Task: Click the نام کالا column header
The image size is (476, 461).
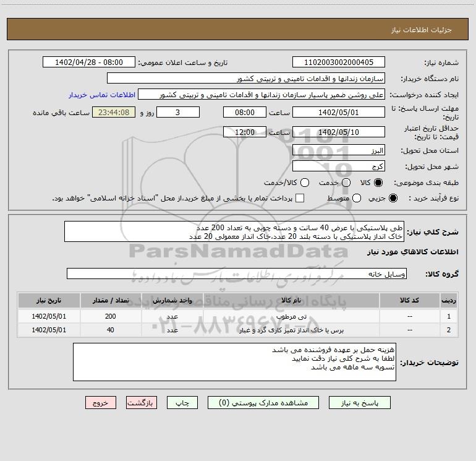Action: (291, 300)
